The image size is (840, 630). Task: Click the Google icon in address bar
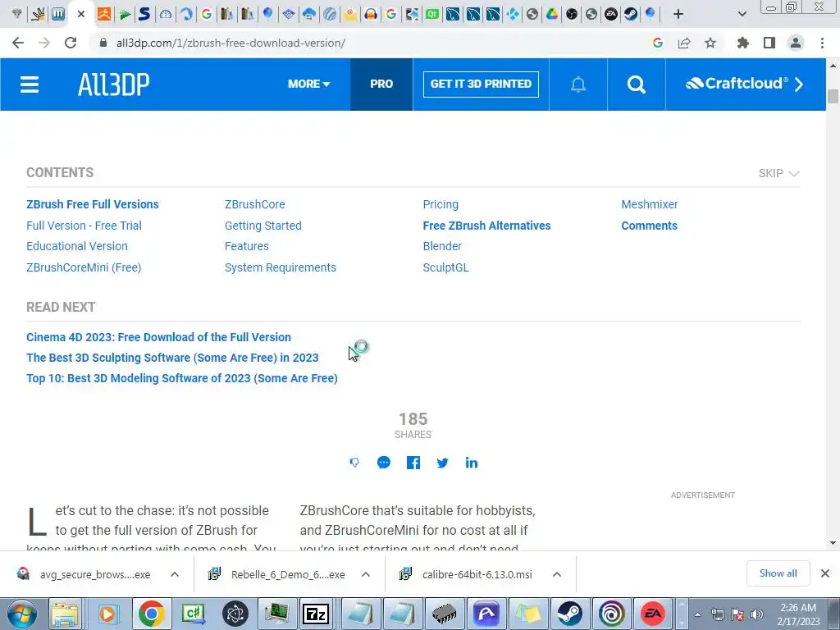(x=658, y=43)
